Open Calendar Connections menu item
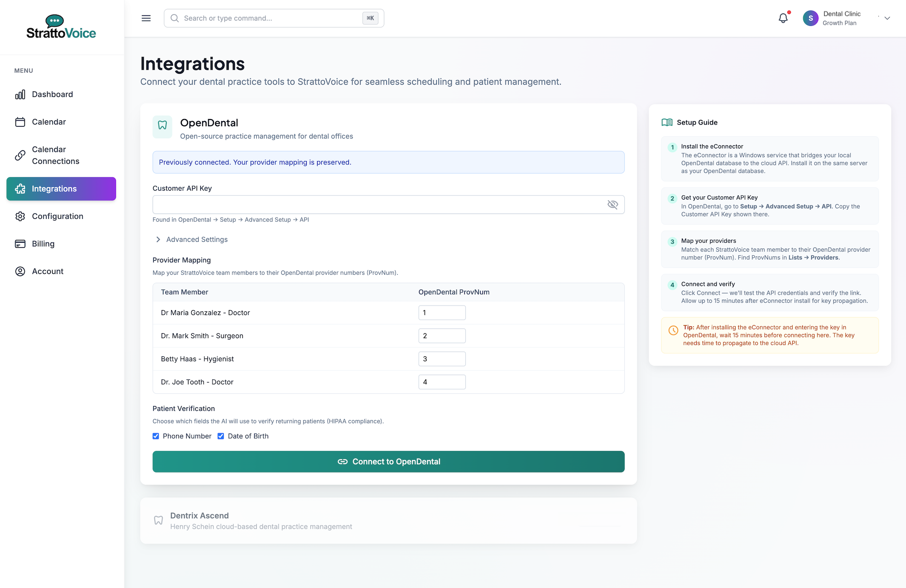 [x=61, y=155]
